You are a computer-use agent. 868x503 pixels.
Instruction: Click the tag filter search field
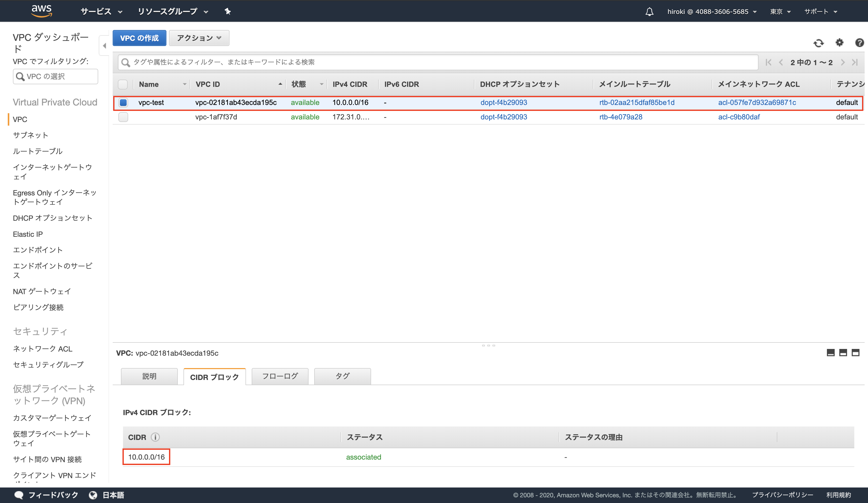(437, 62)
